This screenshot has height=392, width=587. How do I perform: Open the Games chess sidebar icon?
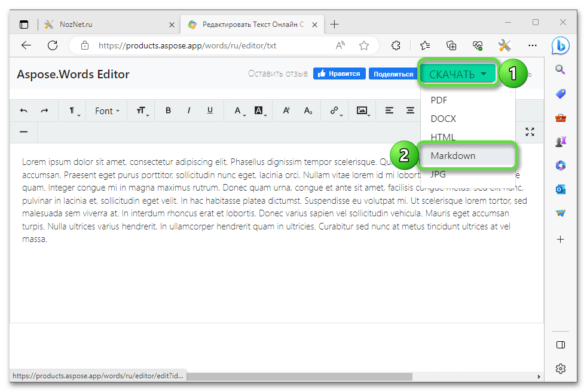561,142
